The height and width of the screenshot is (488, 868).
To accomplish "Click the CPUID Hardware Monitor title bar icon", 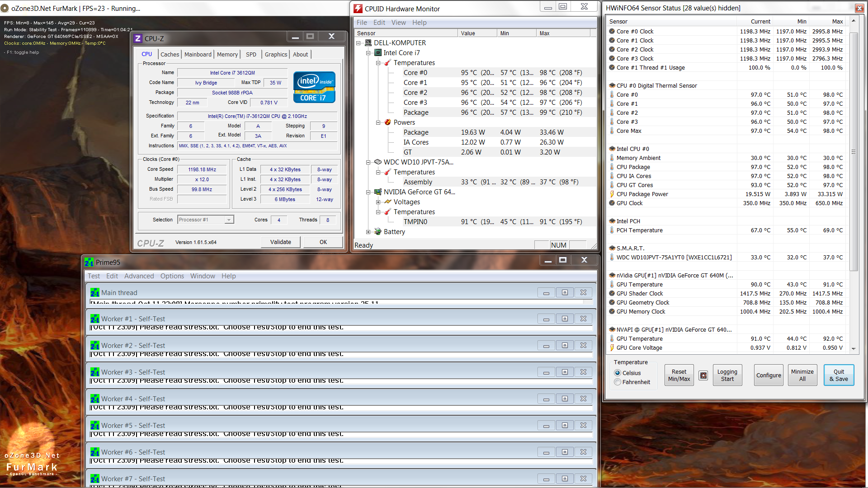I will (358, 9).
